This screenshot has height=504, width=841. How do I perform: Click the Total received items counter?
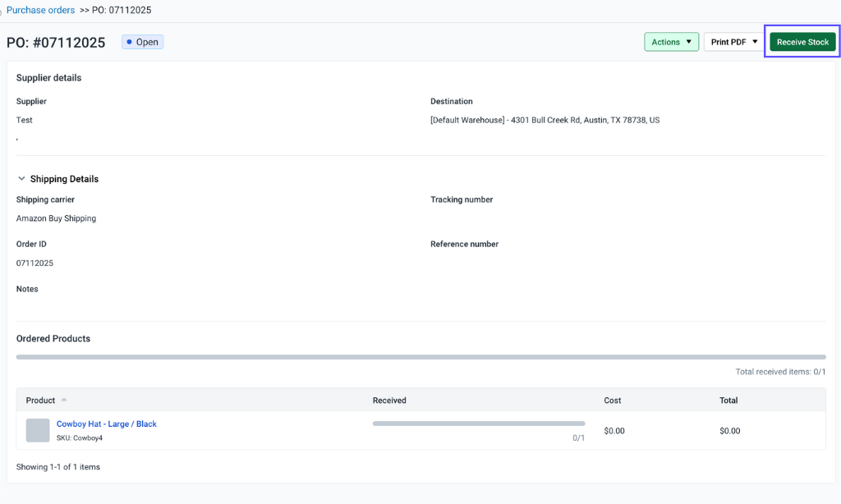tap(780, 372)
